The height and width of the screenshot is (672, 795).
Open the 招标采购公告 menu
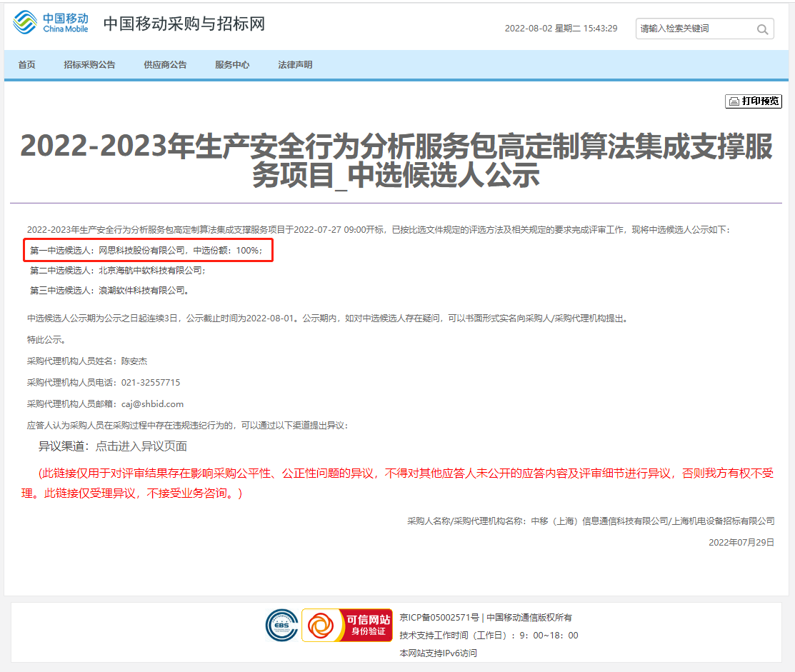90,64
